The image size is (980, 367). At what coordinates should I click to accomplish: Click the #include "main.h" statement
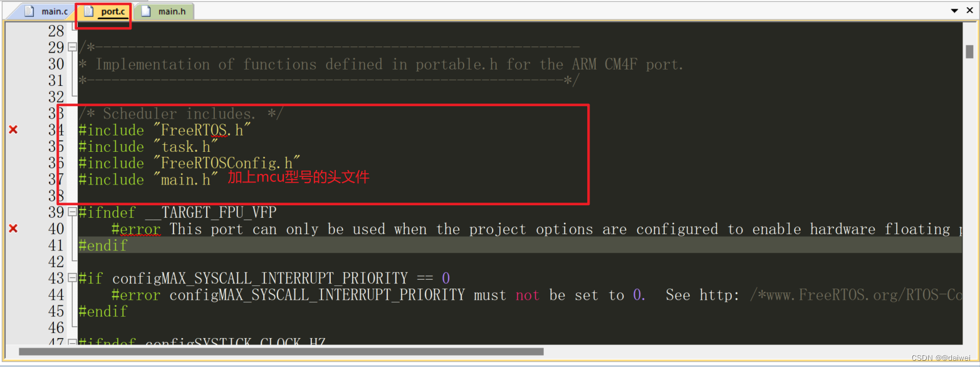149,179
